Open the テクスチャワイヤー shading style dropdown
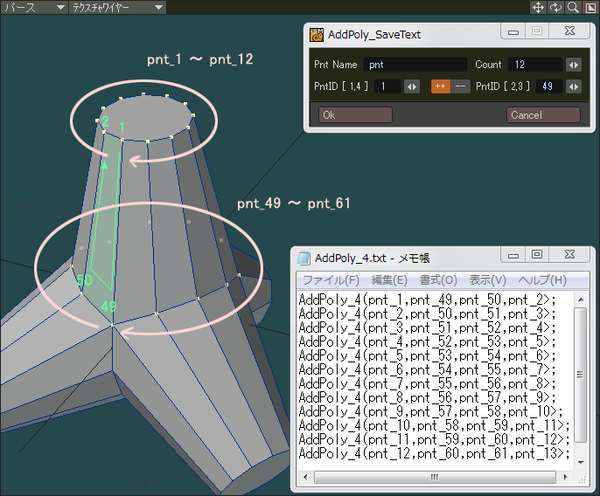 pos(117,7)
